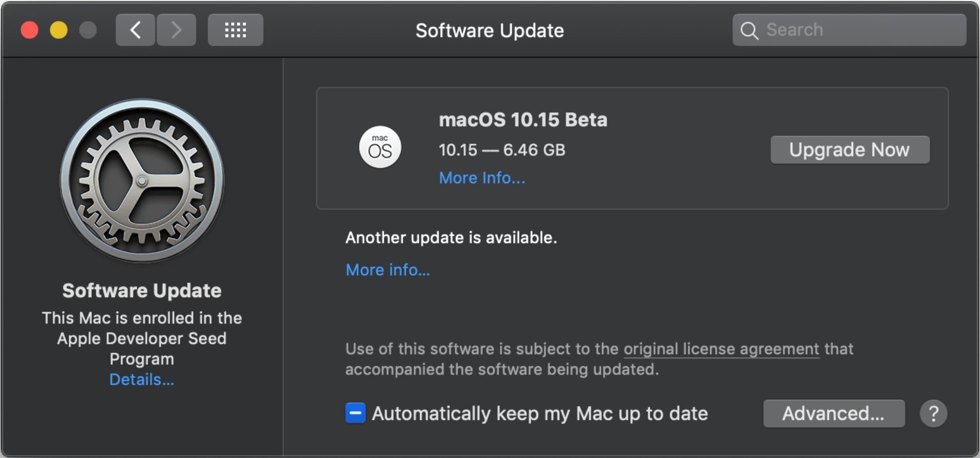Viewport: 980px width, 458px height.
Task: Open More info... under Another update is available
Action: click(388, 270)
